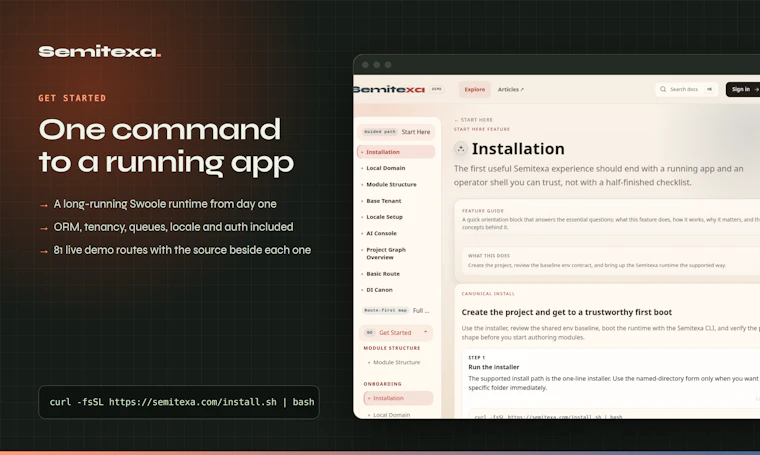
Task: Open the Guided path Start Here card
Action: pos(396,132)
